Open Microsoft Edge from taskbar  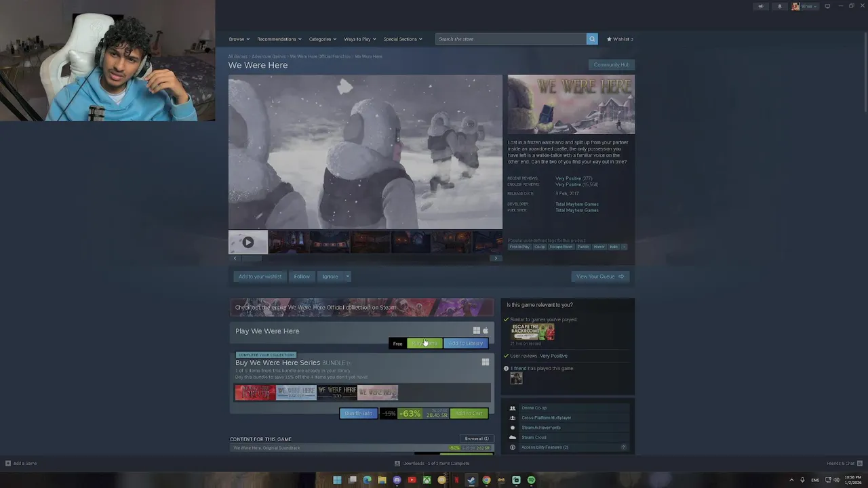tap(367, 480)
